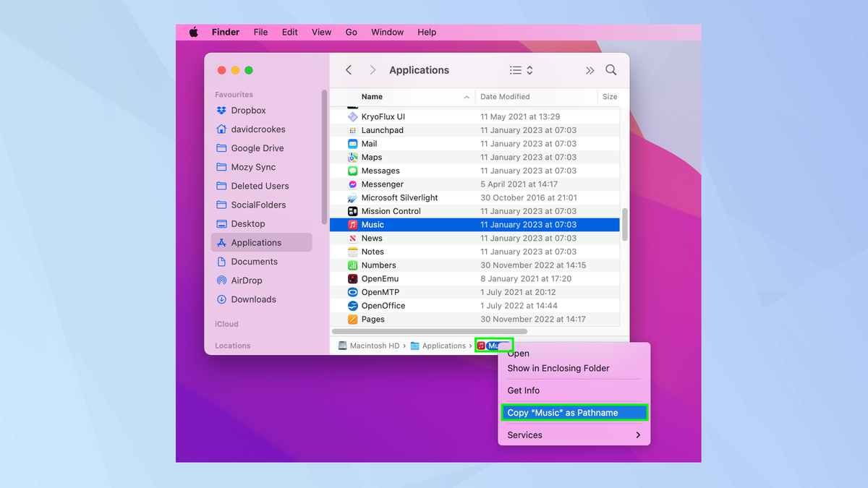Toggle sort order on the Name column
The image size is (868, 488).
coord(372,96)
